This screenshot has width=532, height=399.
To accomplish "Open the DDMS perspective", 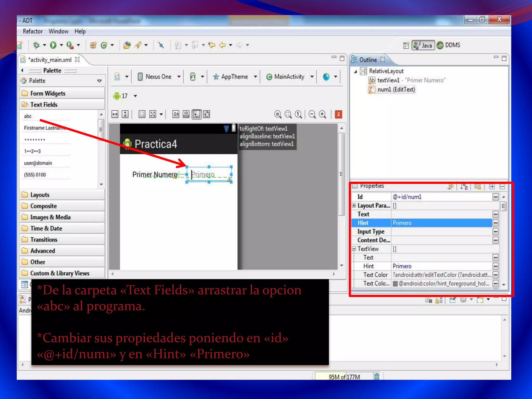I will click(x=449, y=45).
